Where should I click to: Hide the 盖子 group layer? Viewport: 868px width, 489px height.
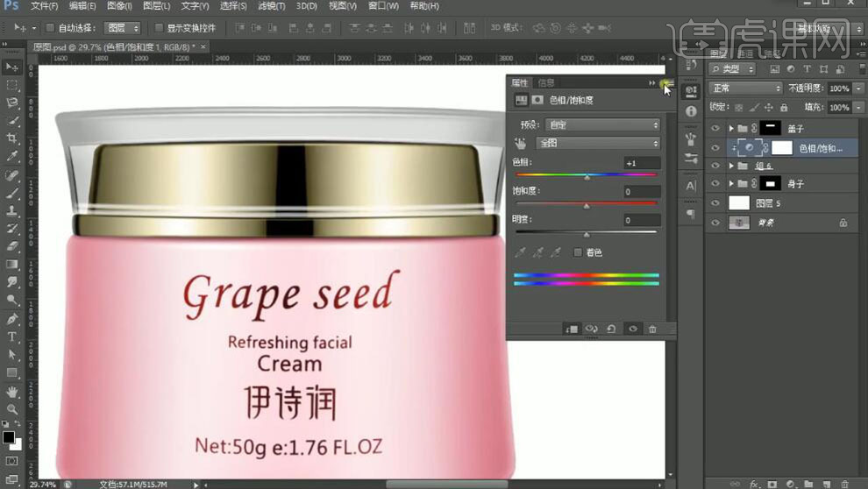(715, 128)
